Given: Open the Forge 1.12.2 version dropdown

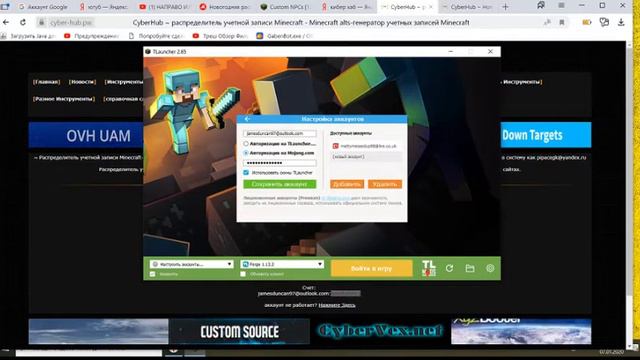Looking at the screenshot, I should [x=282, y=264].
